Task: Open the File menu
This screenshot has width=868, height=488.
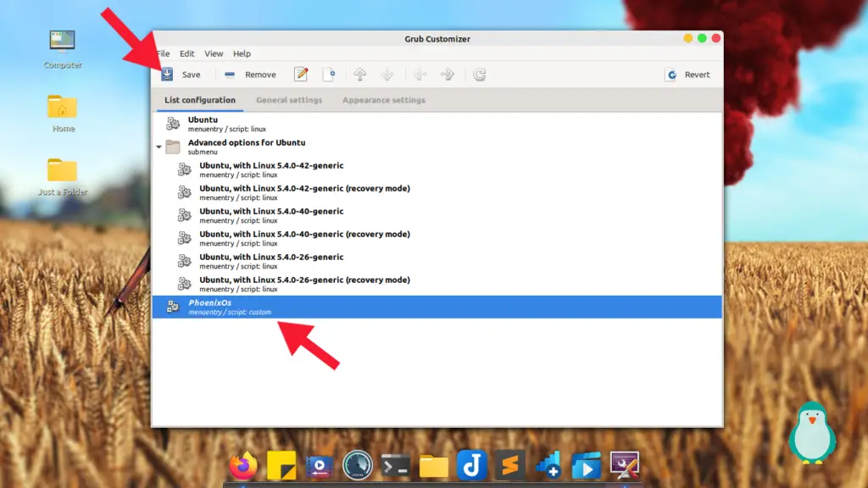Action: coord(164,53)
